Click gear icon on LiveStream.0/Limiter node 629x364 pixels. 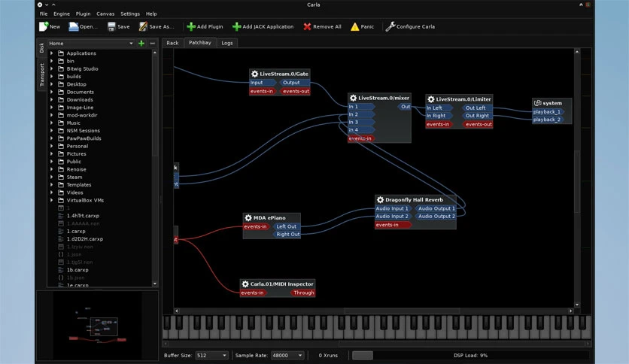pyautogui.click(x=431, y=99)
